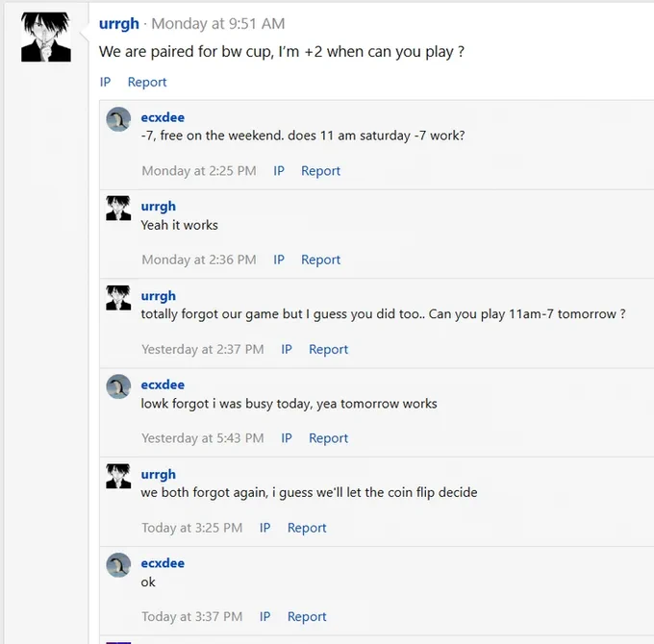Click urrgh's avatar beside 'totally forgot our game'
This screenshot has height=644, width=654.
click(x=118, y=298)
